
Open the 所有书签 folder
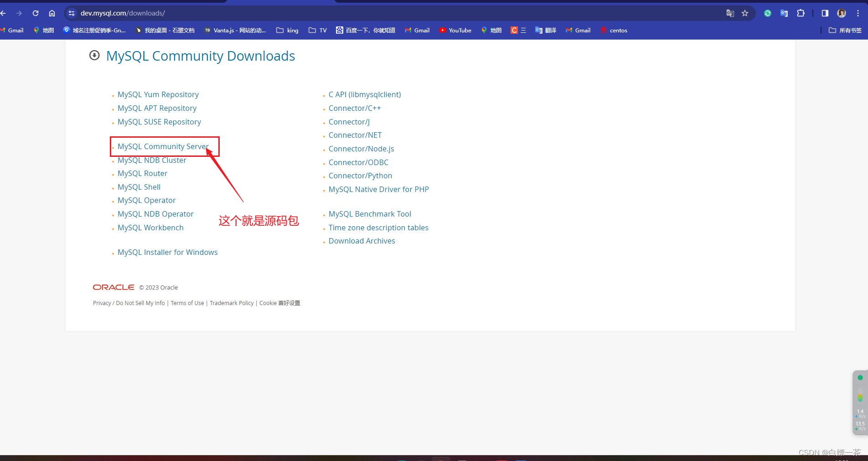(x=845, y=30)
